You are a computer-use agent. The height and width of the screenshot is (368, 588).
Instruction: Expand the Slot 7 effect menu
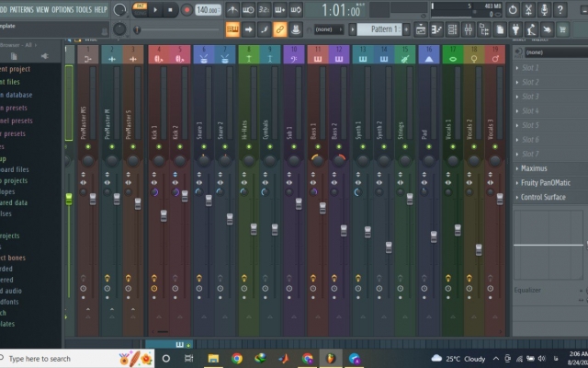(x=517, y=155)
